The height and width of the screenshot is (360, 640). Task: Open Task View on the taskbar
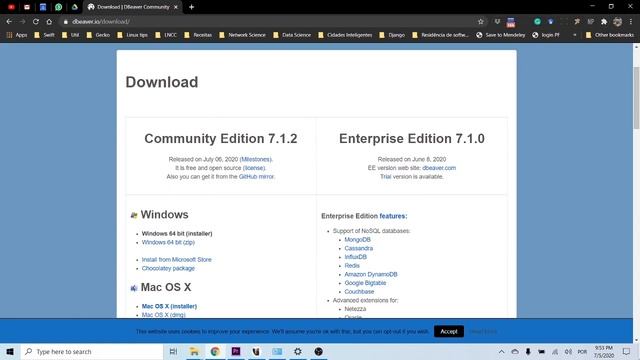[x=173, y=351]
